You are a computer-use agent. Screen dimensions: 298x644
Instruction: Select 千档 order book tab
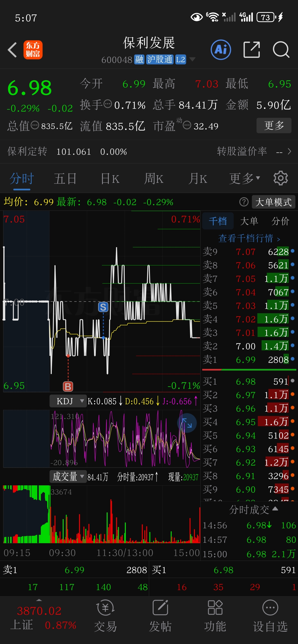point(218,221)
